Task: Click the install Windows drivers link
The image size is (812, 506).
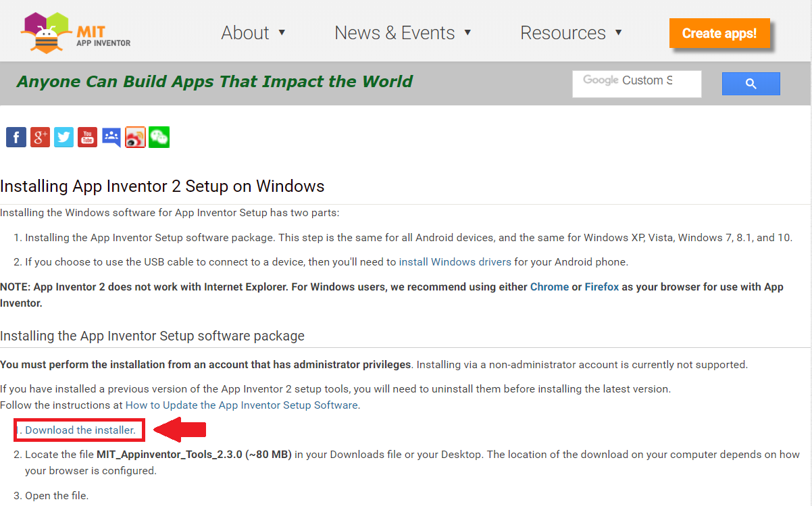Action: coord(455,261)
